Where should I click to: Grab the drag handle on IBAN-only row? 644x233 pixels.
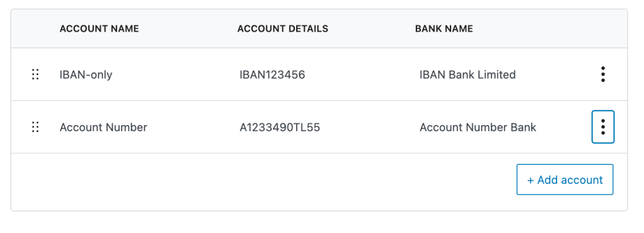point(35,75)
